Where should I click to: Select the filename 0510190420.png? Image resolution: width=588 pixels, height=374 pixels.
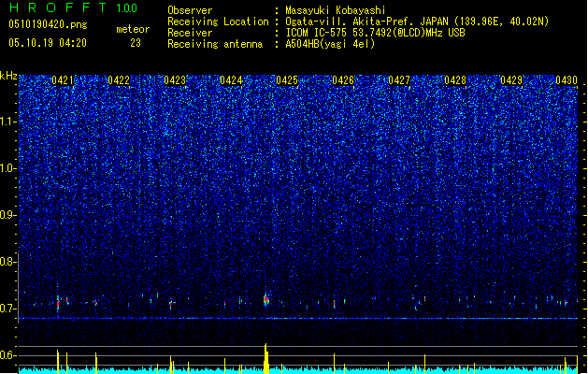(x=48, y=24)
